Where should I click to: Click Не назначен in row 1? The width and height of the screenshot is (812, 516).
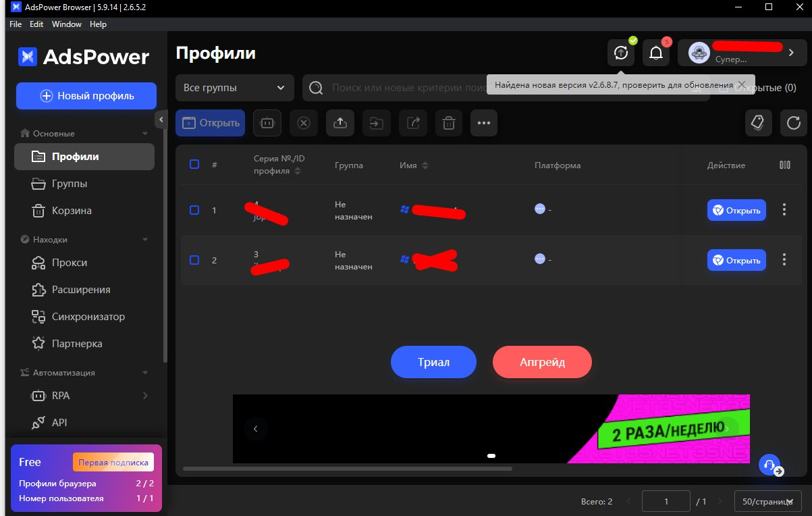tap(354, 210)
